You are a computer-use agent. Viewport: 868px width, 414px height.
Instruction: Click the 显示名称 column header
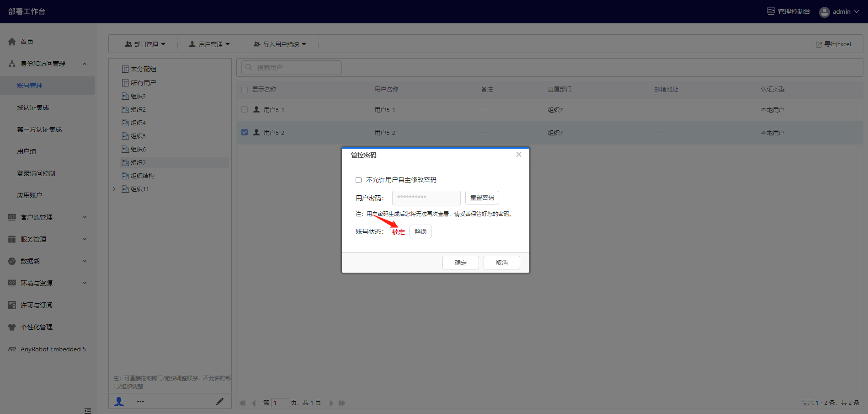(264, 89)
